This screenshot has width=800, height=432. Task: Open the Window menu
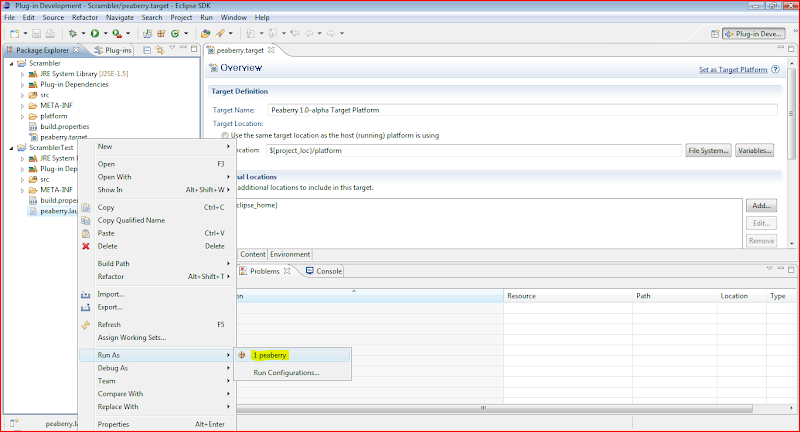coord(234,17)
